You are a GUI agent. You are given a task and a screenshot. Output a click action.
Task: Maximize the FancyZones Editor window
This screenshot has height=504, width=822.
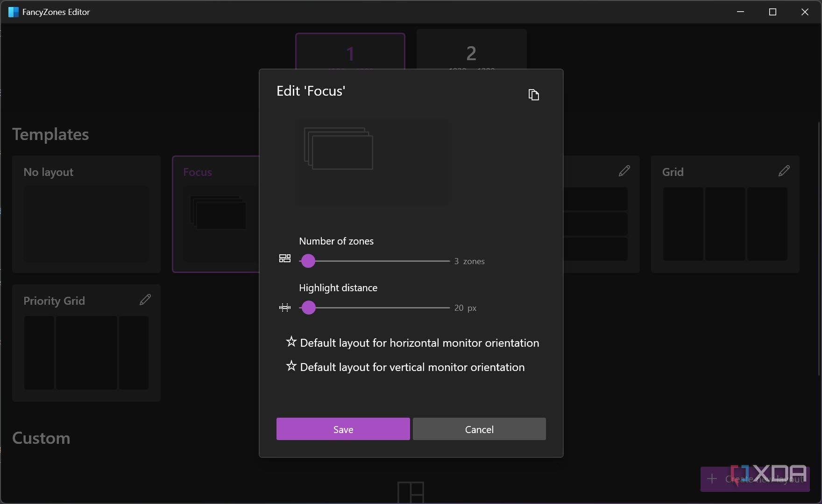(x=772, y=12)
